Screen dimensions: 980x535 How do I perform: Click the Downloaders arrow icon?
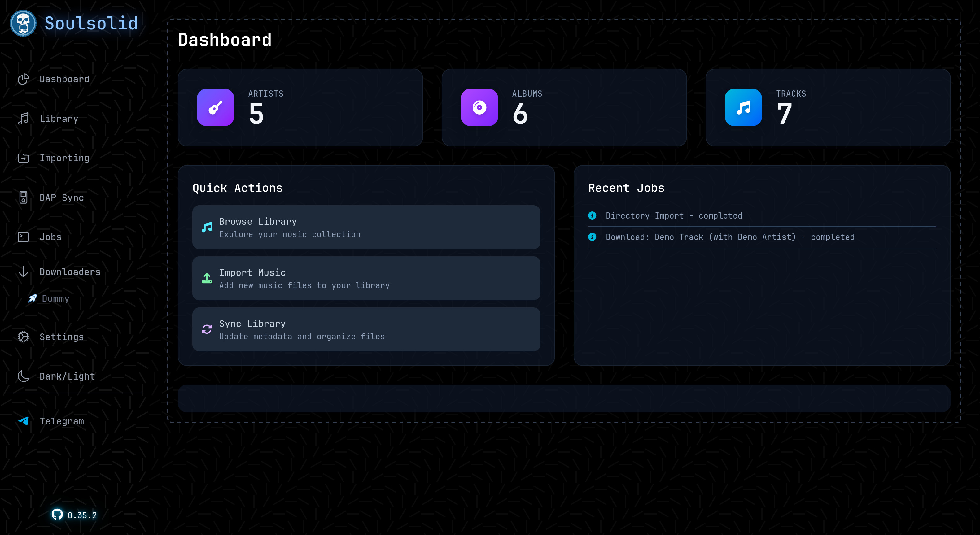coord(23,272)
